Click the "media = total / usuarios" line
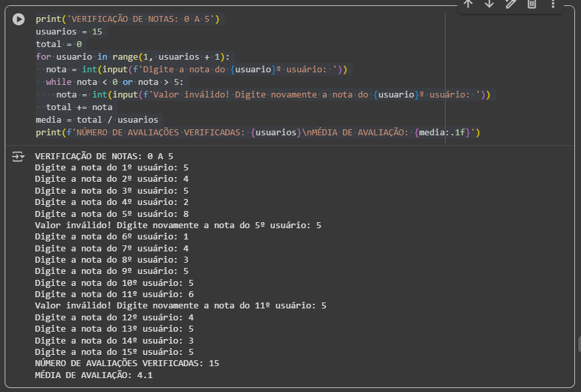 click(x=97, y=119)
